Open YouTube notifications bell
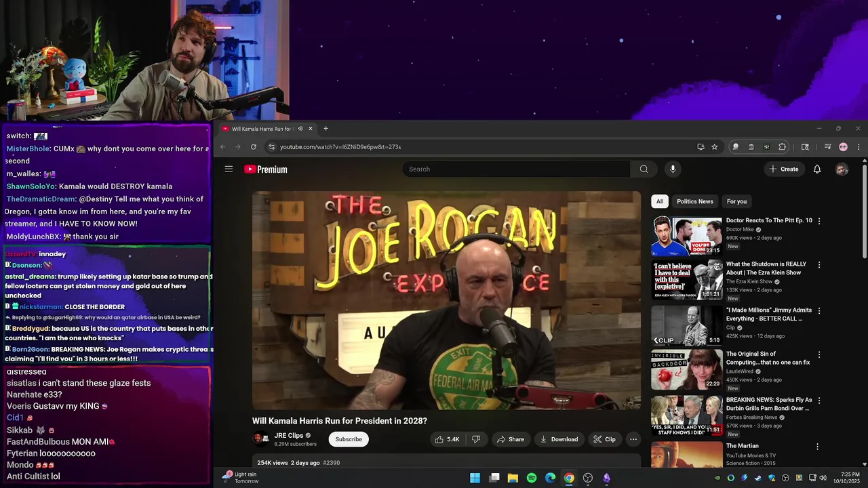Image resolution: width=868 pixels, height=488 pixels. pyautogui.click(x=817, y=169)
